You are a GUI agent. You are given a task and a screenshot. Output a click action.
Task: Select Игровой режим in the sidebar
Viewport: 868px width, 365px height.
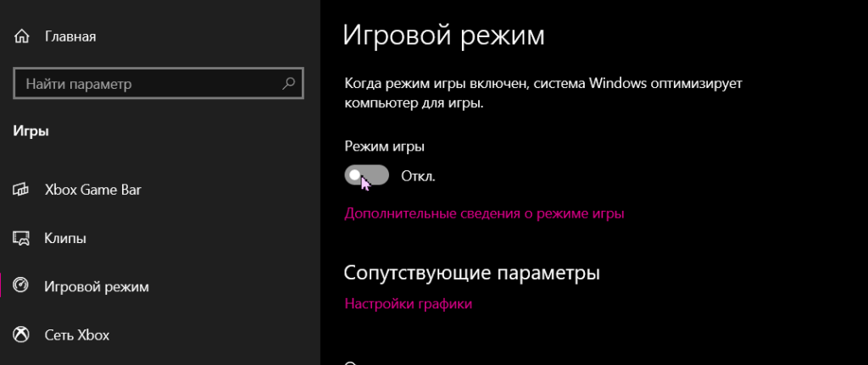[x=96, y=286]
